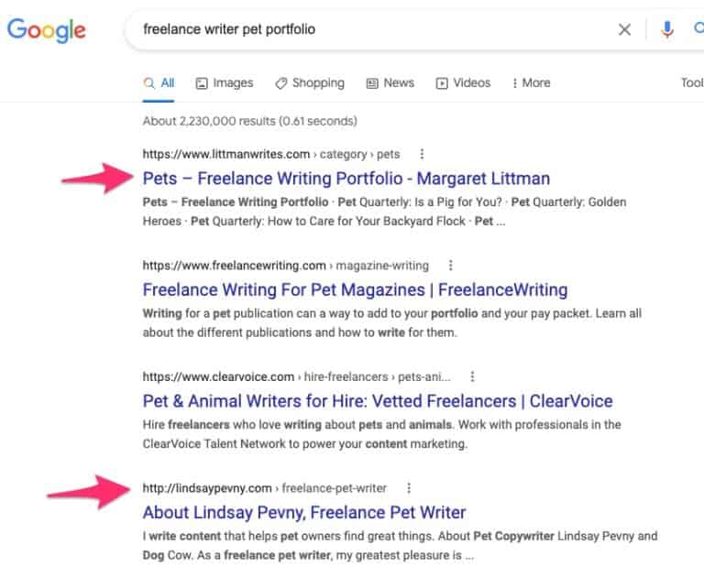Open the Tools search filter
704x588 pixels.
click(692, 83)
